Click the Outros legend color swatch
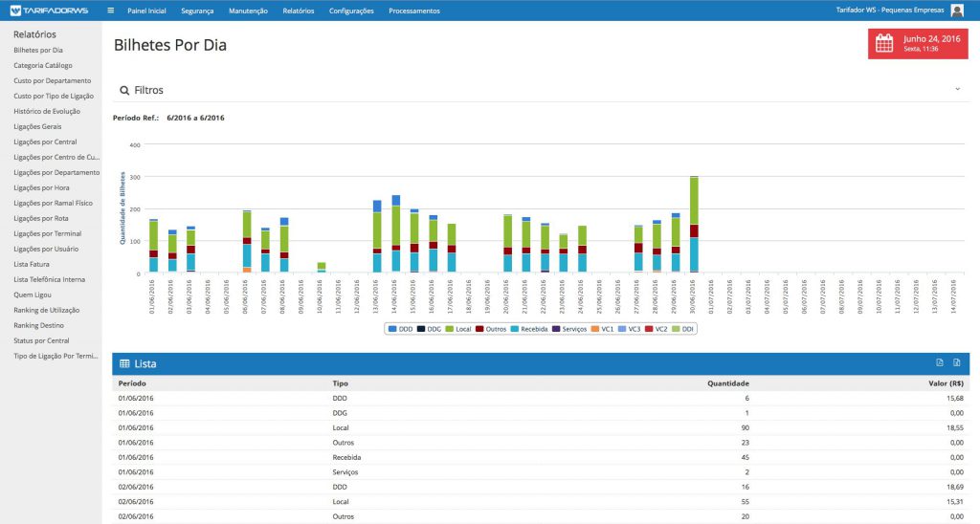This screenshot has height=524, width=980. tap(480, 329)
